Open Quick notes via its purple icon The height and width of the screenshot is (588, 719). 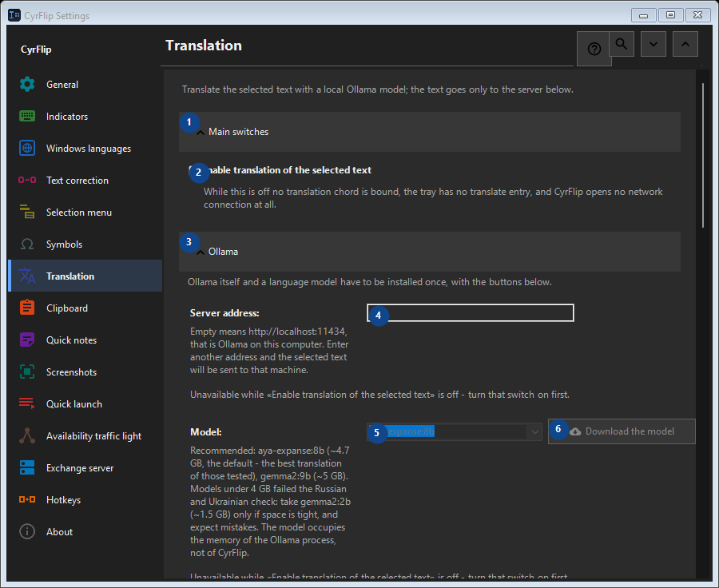tap(27, 340)
